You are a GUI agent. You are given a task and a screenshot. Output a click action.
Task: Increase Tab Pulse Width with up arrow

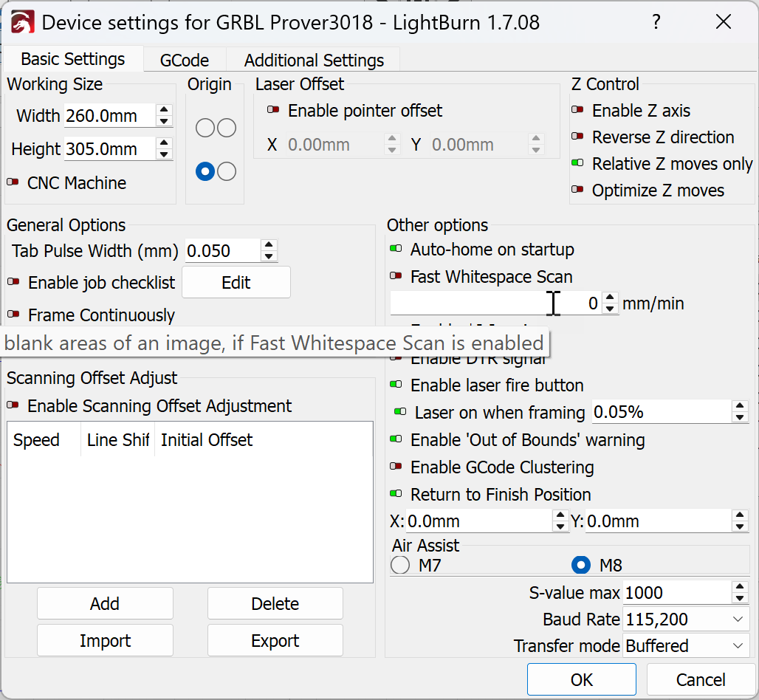click(x=269, y=245)
